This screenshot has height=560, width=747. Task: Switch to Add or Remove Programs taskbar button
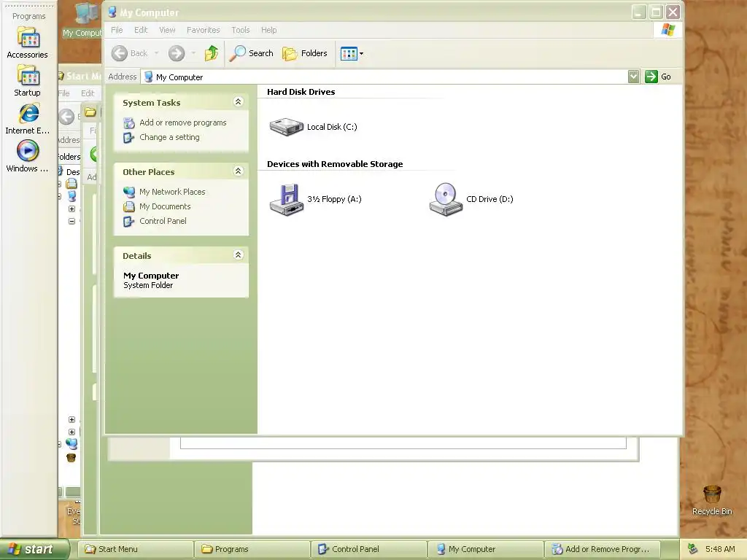click(603, 549)
